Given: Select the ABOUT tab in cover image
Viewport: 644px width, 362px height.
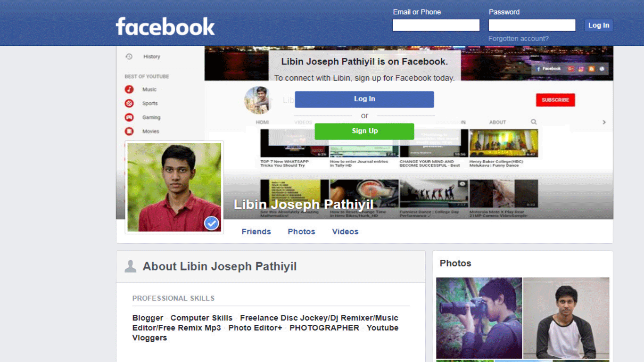Looking at the screenshot, I should point(497,122).
